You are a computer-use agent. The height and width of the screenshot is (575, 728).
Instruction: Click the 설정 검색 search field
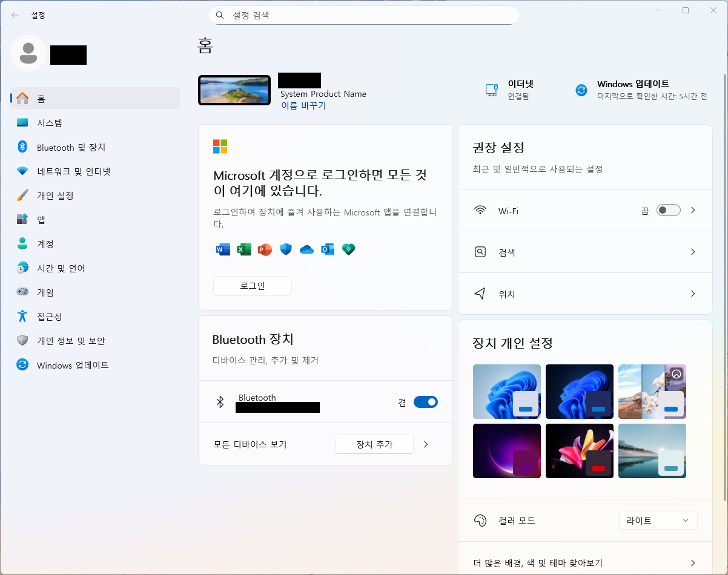point(364,15)
